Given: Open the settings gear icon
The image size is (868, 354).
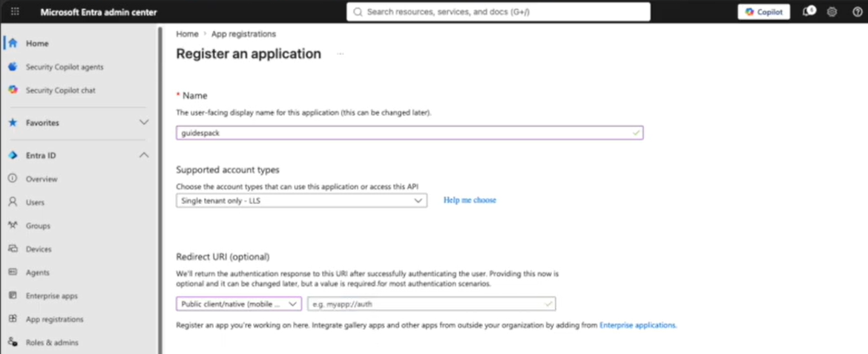Looking at the screenshot, I should [x=832, y=12].
